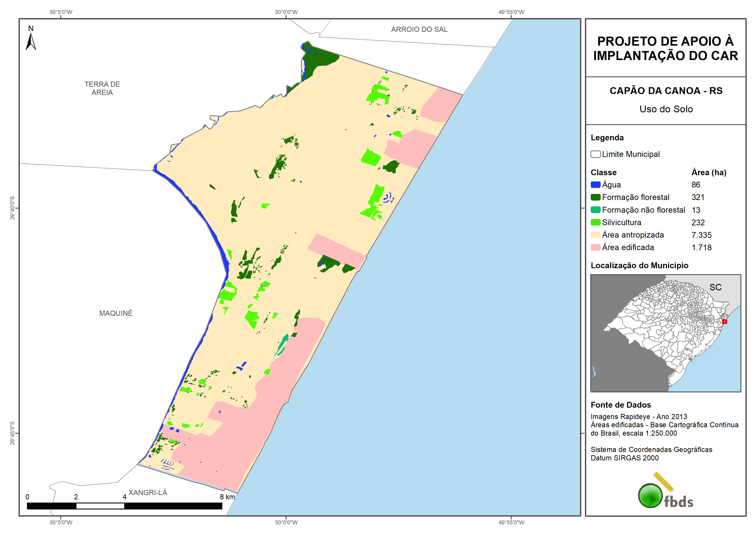
Task: Click the Formação não florestal teal swatch
Action: tap(595, 210)
